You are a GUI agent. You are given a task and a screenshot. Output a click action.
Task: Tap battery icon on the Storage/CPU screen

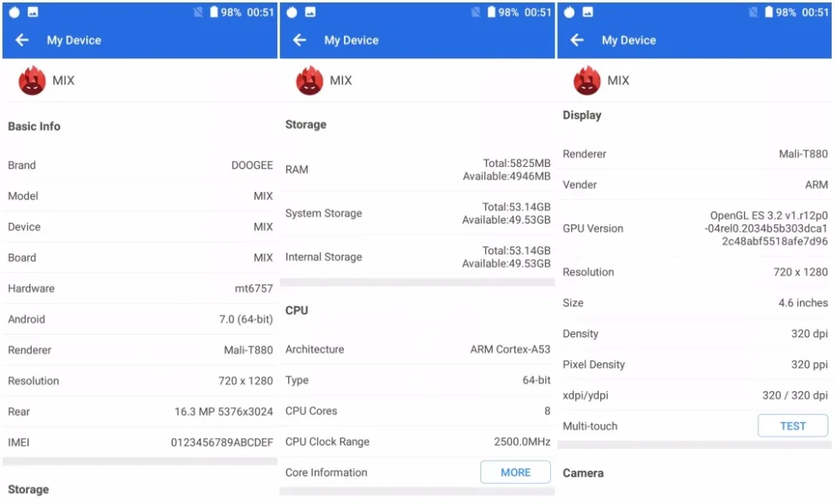point(492,12)
